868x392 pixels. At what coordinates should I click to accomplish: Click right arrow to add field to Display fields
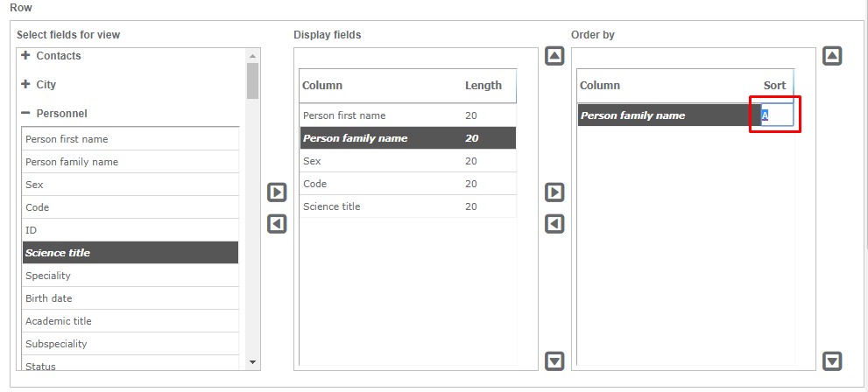pos(277,192)
